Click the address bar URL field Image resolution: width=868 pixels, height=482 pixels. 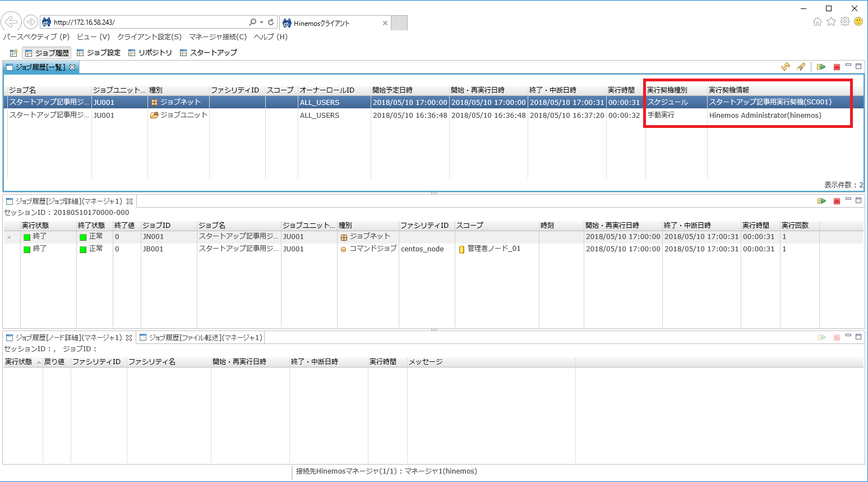click(x=149, y=22)
